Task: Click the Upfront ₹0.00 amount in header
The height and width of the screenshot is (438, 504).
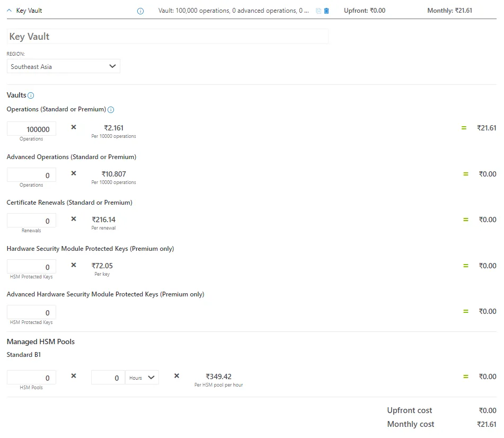Action: [x=365, y=11]
